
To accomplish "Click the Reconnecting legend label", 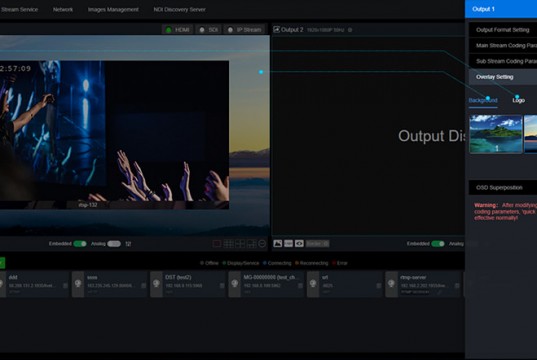I will pyautogui.click(x=314, y=263).
